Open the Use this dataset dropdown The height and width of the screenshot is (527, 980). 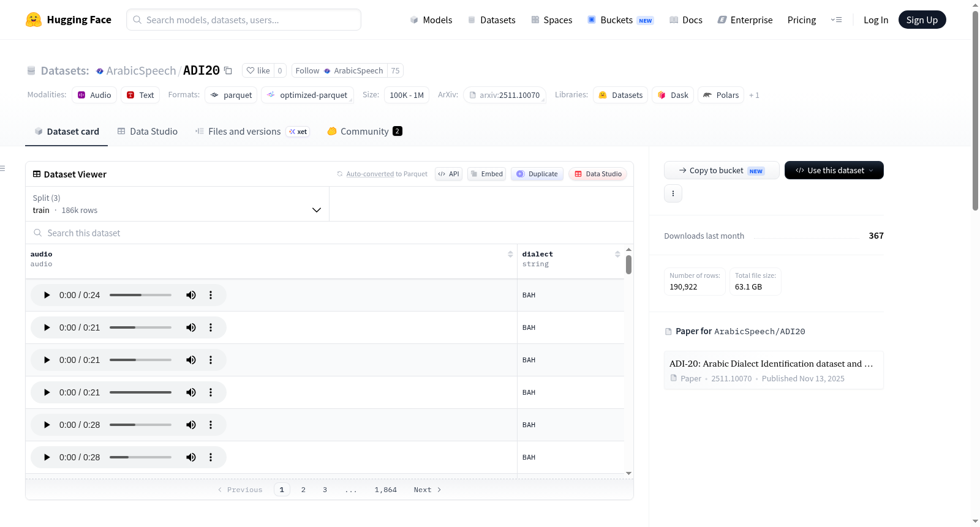pyautogui.click(x=834, y=170)
